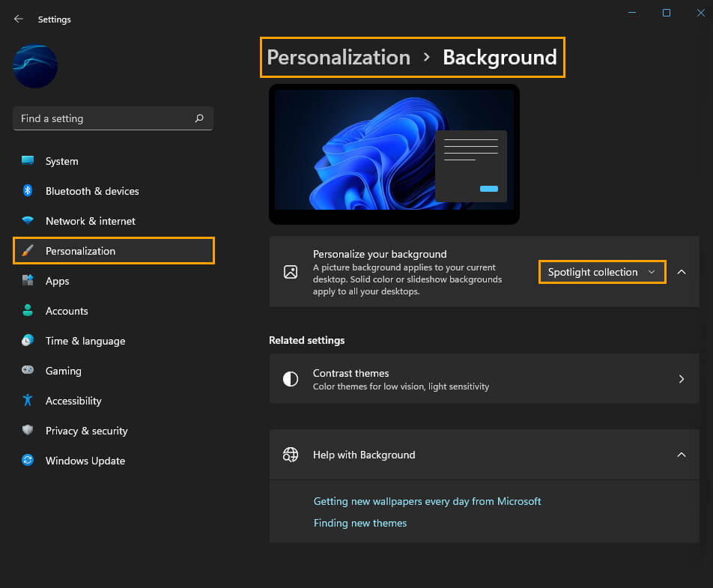Maximize the Settings window
The height and width of the screenshot is (588, 713).
click(666, 13)
